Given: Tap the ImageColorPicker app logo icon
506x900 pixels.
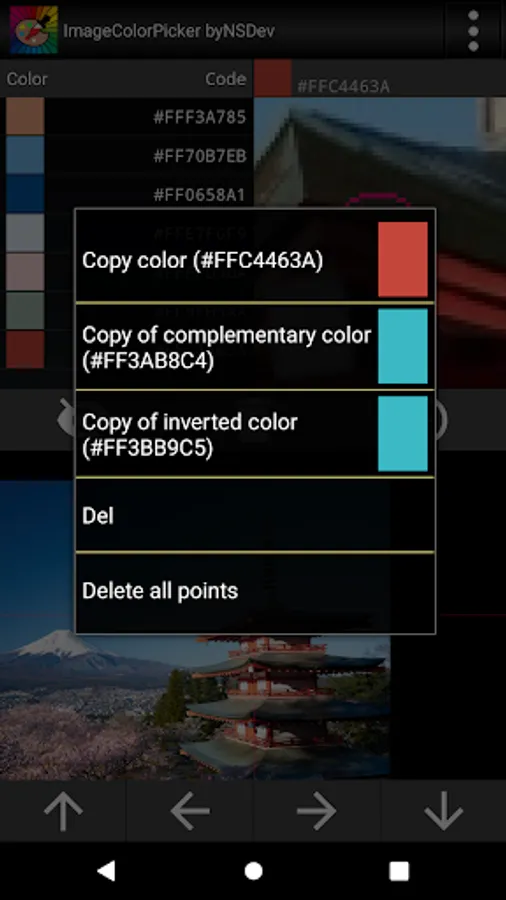Looking at the screenshot, I should tap(34, 30).
